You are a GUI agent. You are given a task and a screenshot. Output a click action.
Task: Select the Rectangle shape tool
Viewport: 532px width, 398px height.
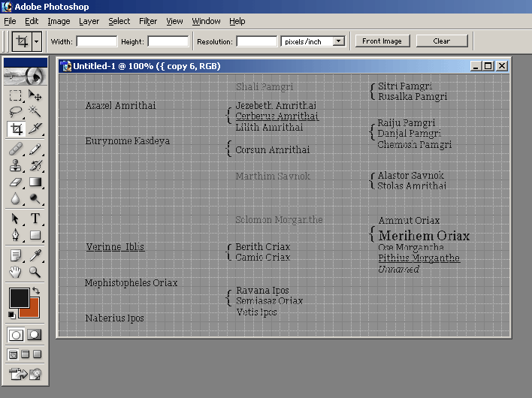(35, 235)
